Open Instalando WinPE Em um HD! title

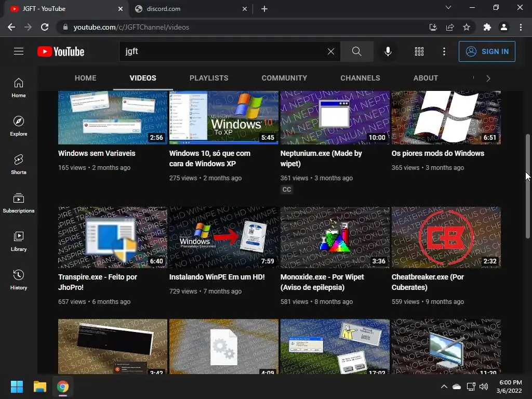[217, 277]
